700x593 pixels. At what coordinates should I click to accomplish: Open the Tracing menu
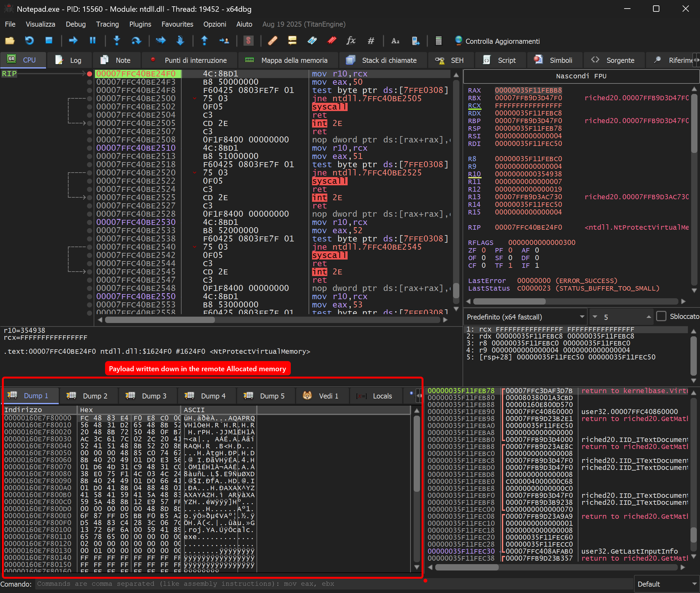click(x=107, y=24)
